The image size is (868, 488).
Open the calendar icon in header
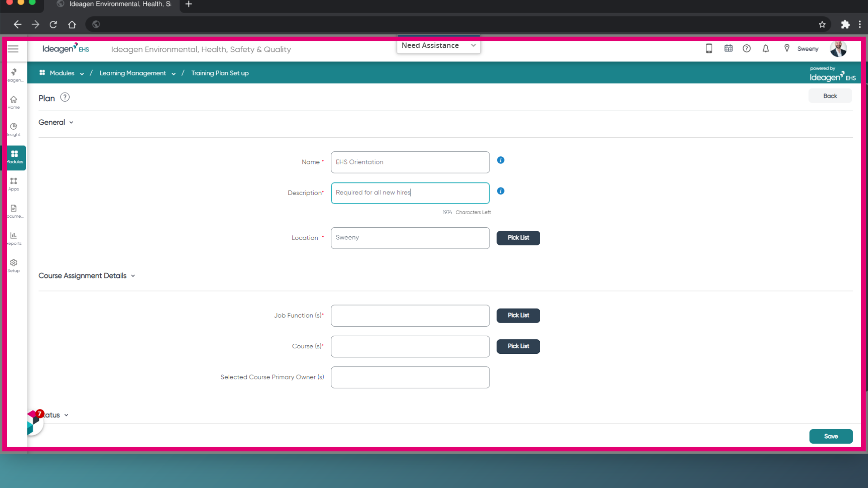[728, 48]
